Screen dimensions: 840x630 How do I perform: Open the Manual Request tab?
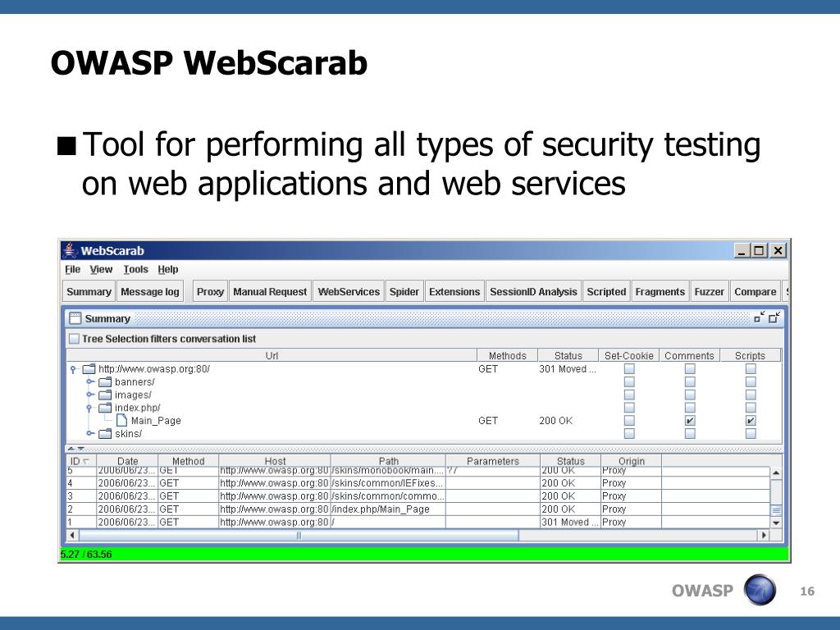tap(270, 291)
